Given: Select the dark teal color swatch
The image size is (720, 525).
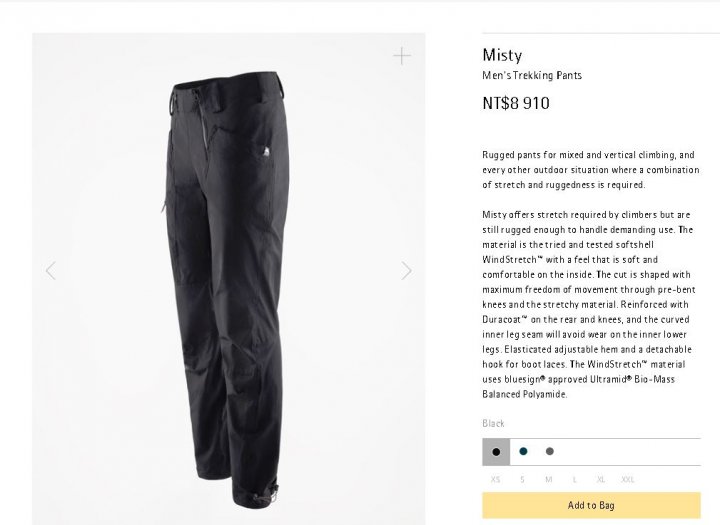Looking at the screenshot, I should tap(523, 452).
